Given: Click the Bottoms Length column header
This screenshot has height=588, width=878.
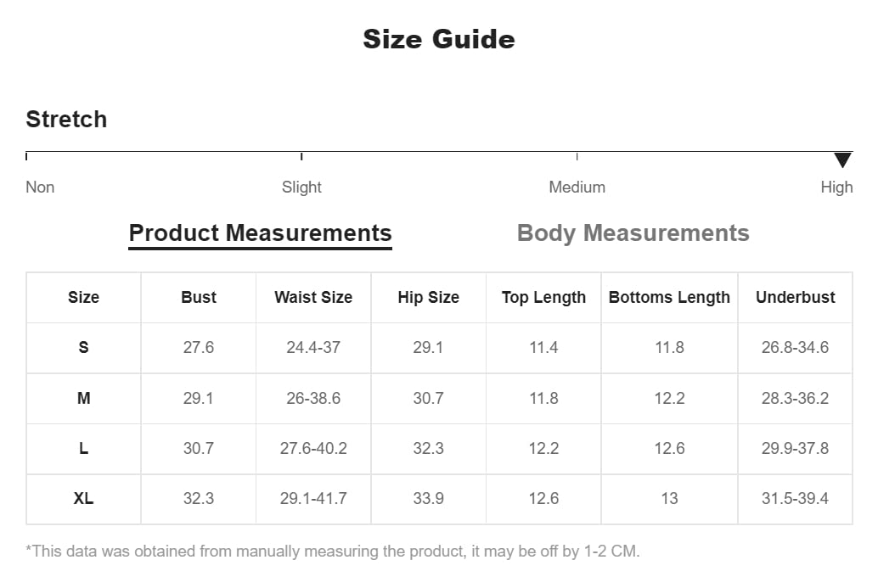Looking at the screenshot, I should point(669,298).
